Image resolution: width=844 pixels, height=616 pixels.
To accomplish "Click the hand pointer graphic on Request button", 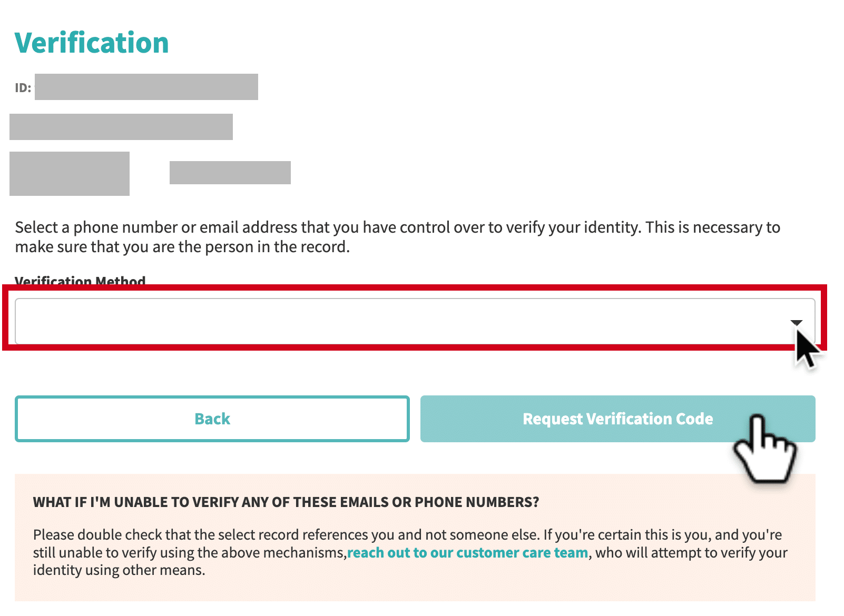I will [765, 449].
